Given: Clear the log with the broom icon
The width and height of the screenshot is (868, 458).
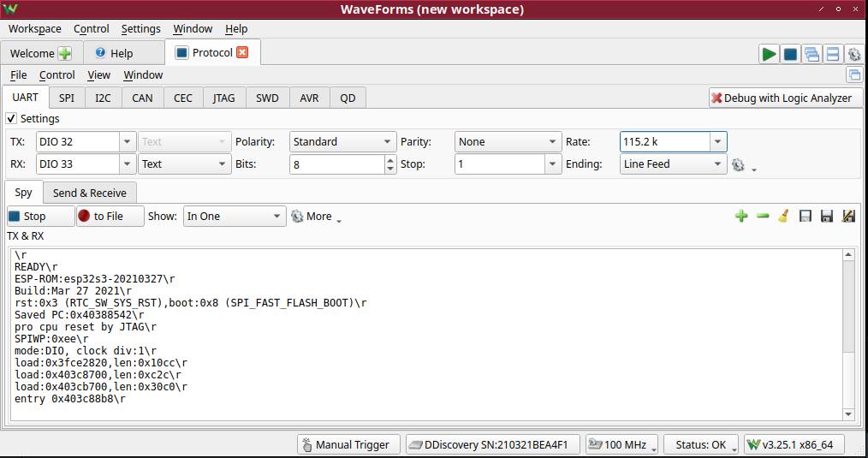Looking at the screenshot, I should (x=783, y=216).
